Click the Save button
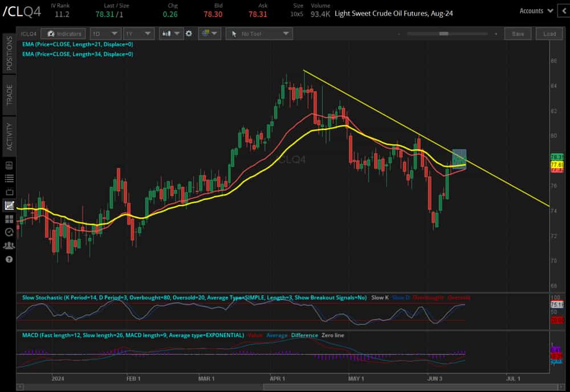The width and height of the screenshot is (570, 392). coord(518,34)
